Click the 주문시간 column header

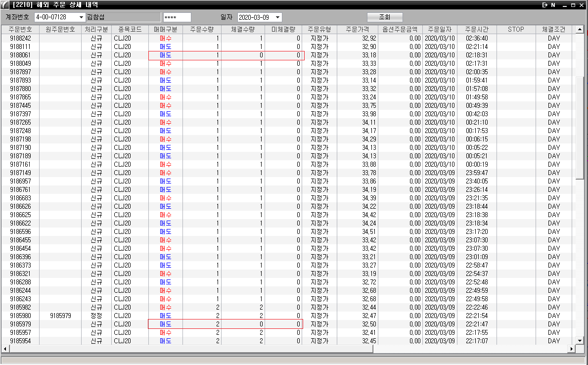click(476, 30)
